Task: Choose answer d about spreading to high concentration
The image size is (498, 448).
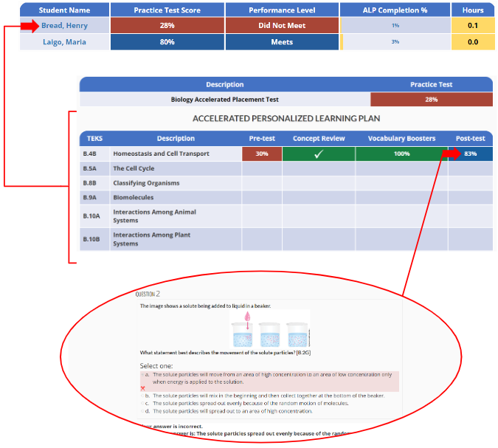Action: tap(144, 411)
